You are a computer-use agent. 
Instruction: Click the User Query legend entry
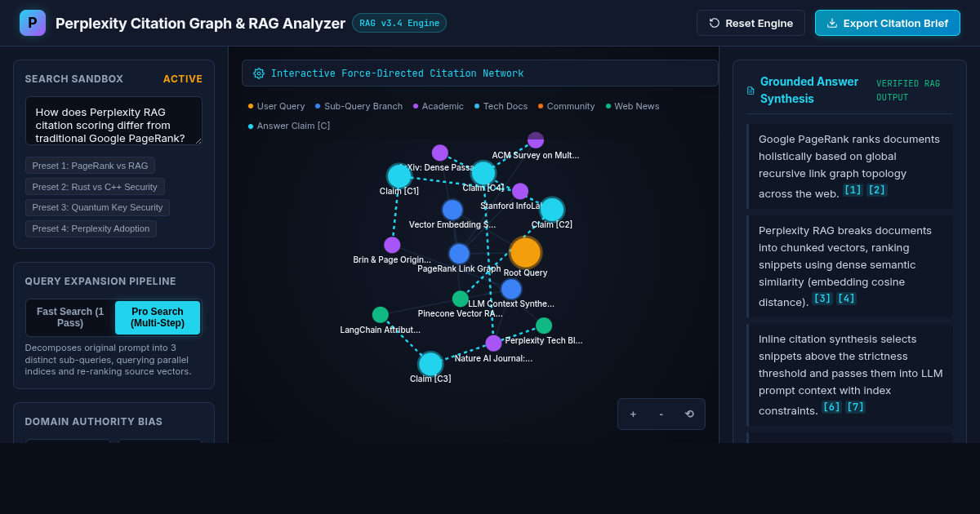click(277, 106)
